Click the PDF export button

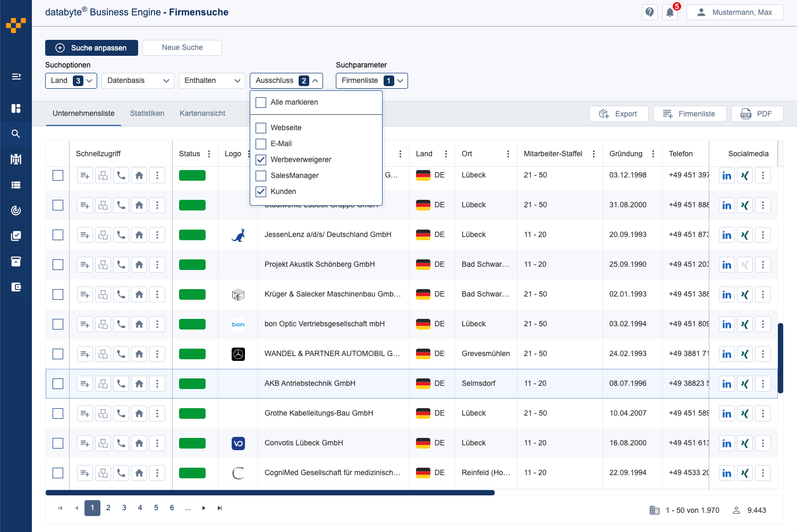[x=757, y=114]
